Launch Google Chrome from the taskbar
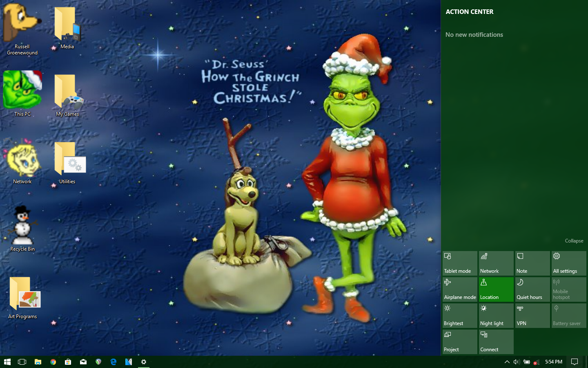The image size is (588, 368). click(x=53, y=362)
